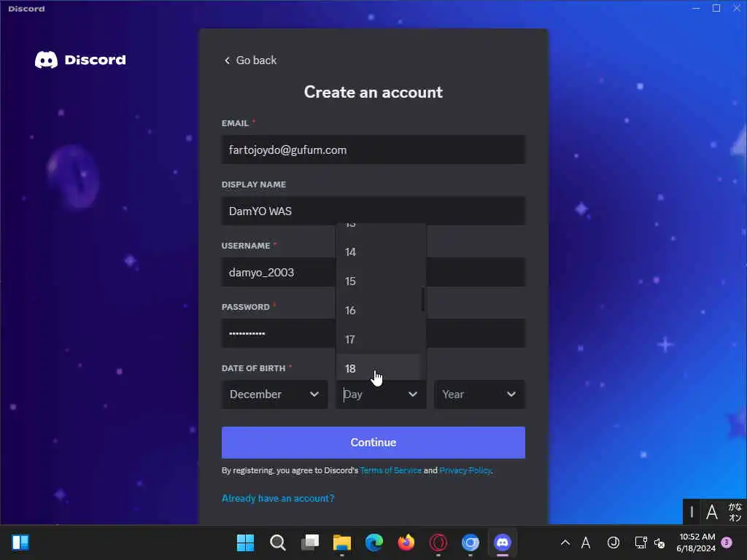
Task: Click the Discord logo at top left
Action: coord(80,60)
